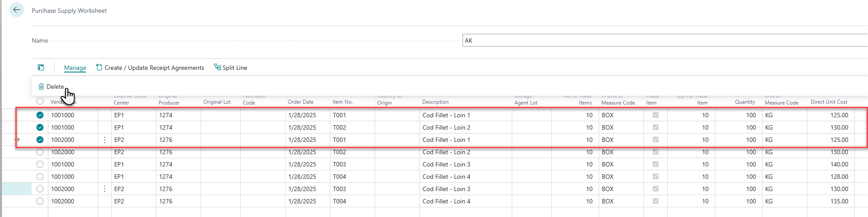The height and width of the screenshot is (217, 868).
Task: Sort by the Order Date column header
Action: (300, 102)
